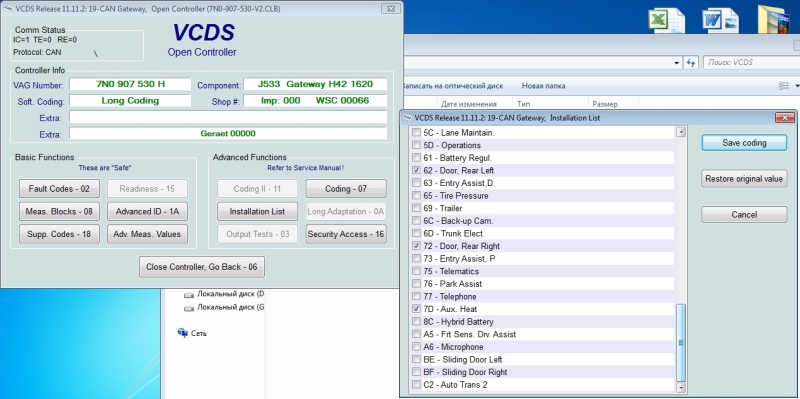Screen dimensions: 800x399
Task: Enable the 6D - Trunk Elect. checkbox
Action: coord(416,233)
